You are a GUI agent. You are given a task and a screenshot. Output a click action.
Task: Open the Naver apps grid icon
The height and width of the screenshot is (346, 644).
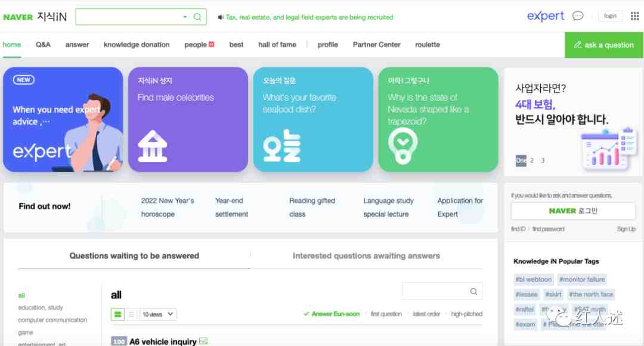pyautogui.click(x=634, y=16)
